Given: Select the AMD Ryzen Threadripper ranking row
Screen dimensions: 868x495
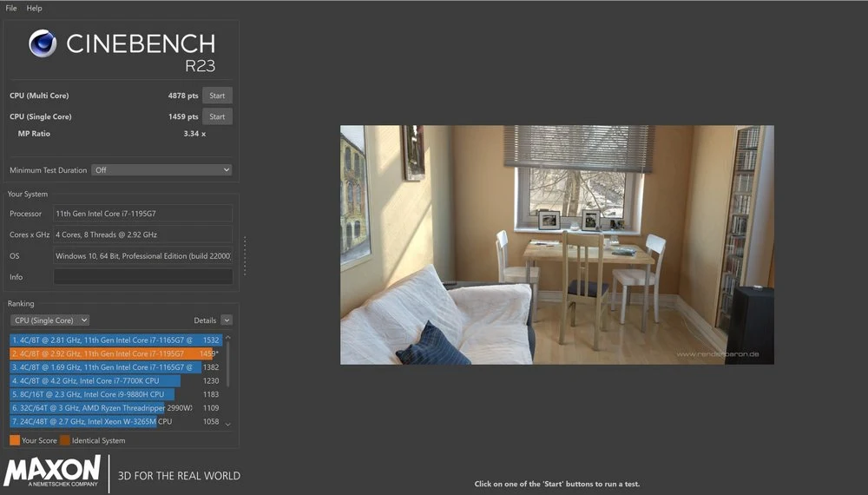Looking at the screenshot, I should 115,408.
